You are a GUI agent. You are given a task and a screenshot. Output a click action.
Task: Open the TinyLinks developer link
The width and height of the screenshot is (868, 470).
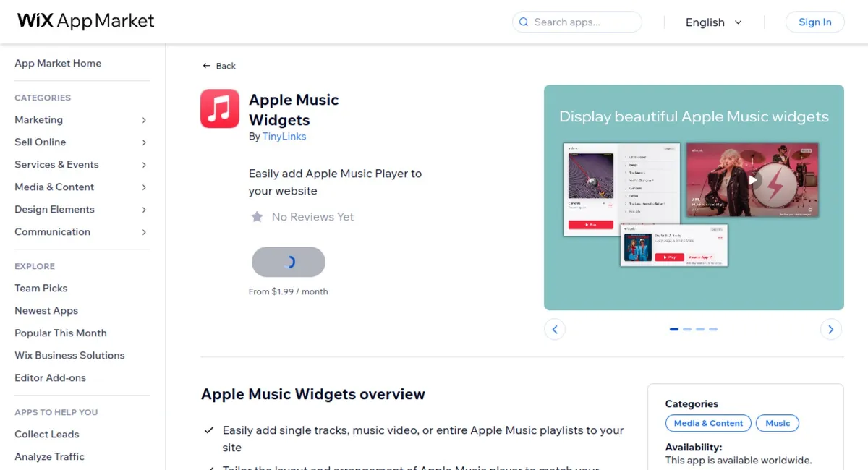pos(284,136)
